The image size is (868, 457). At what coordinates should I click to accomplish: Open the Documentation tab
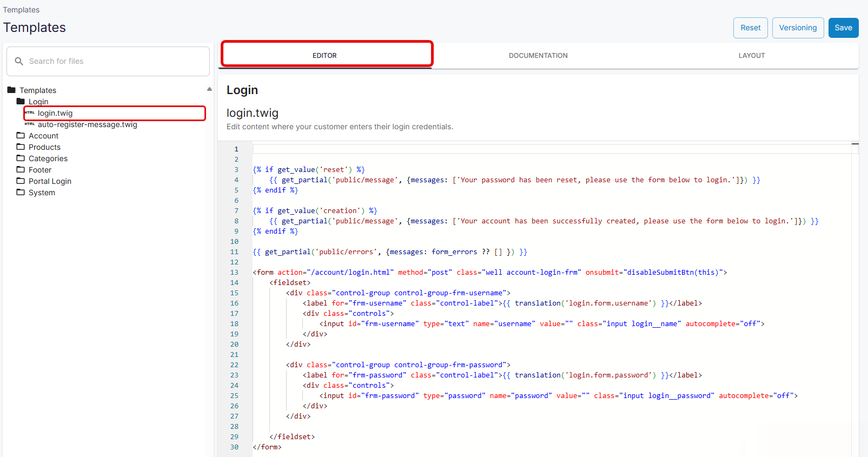click(x=538, y=55)
